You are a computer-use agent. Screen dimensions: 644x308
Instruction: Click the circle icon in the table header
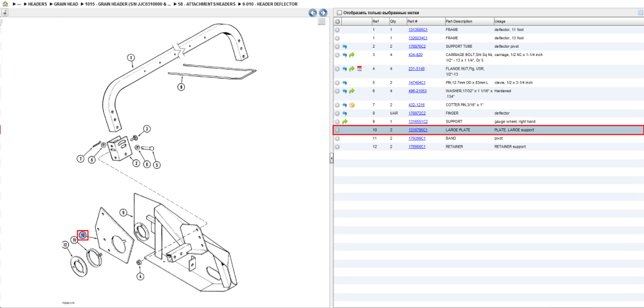coord(337,21)
